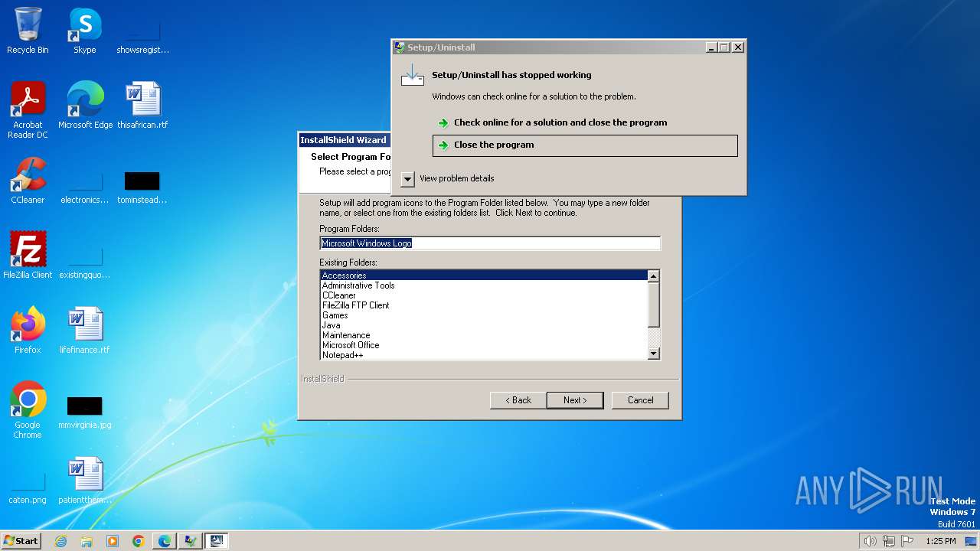980x551 pixels.
Task: Open Windows Explorer from the taskbar
Action: click(x=87, y=541)
